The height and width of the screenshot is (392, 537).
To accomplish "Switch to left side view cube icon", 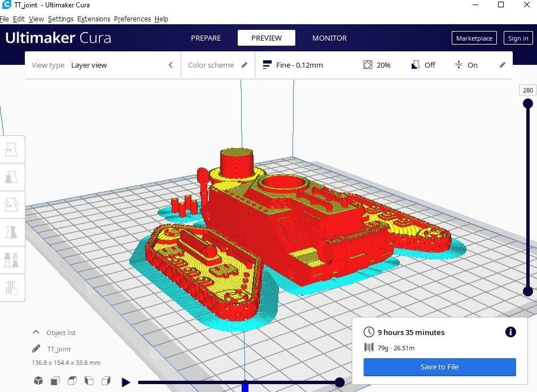I will click(89, 381).
